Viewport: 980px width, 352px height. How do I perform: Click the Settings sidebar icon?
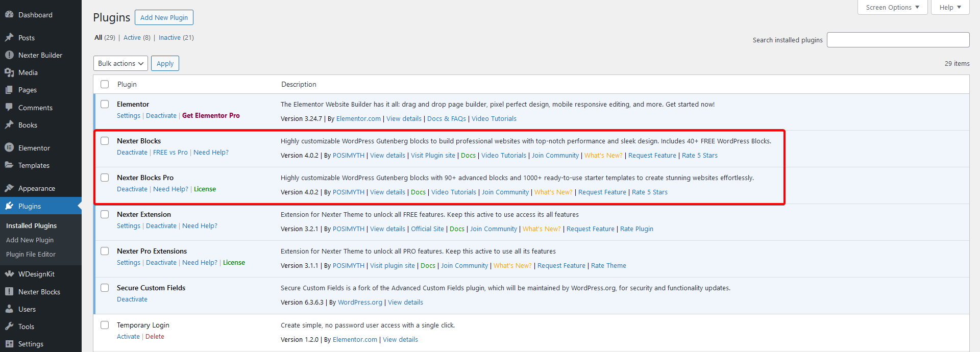tap(9, 344)
